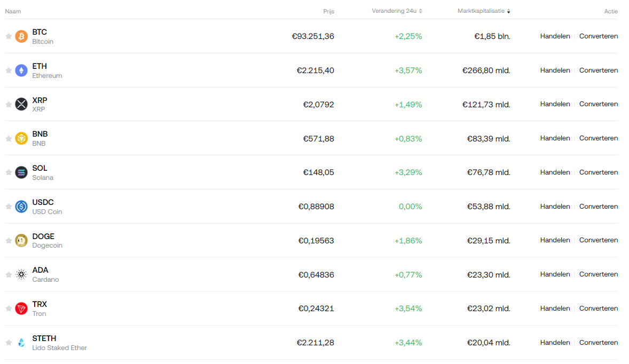
Task: Click Handelen for Ethereum
Action: click(555, 70)
